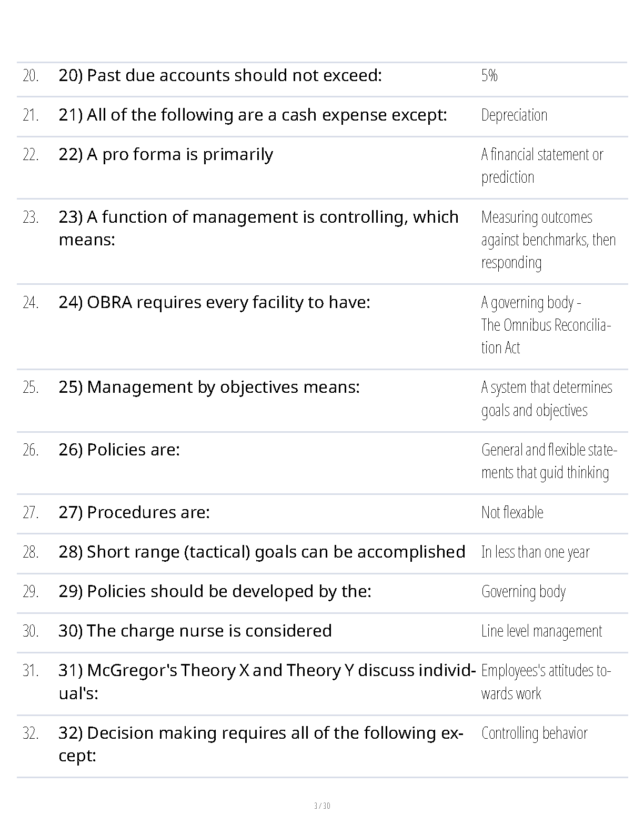Click the "3 / 30" page indicator
Viewport: 644px width, 834px height.
[322, 806]
